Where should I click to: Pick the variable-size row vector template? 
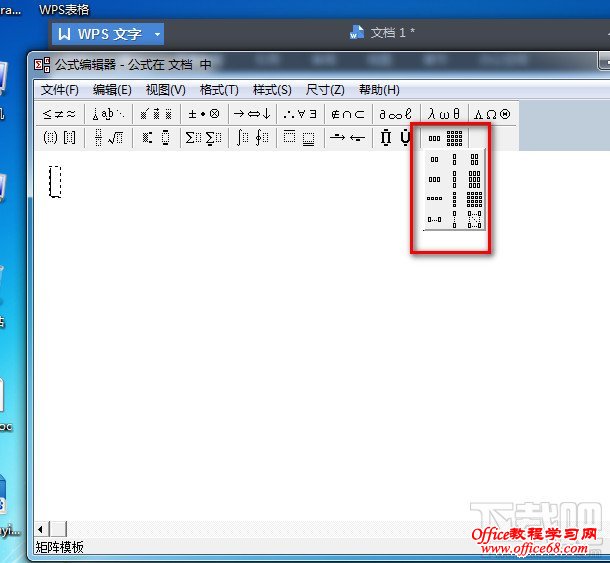click(x=434, y=219)
